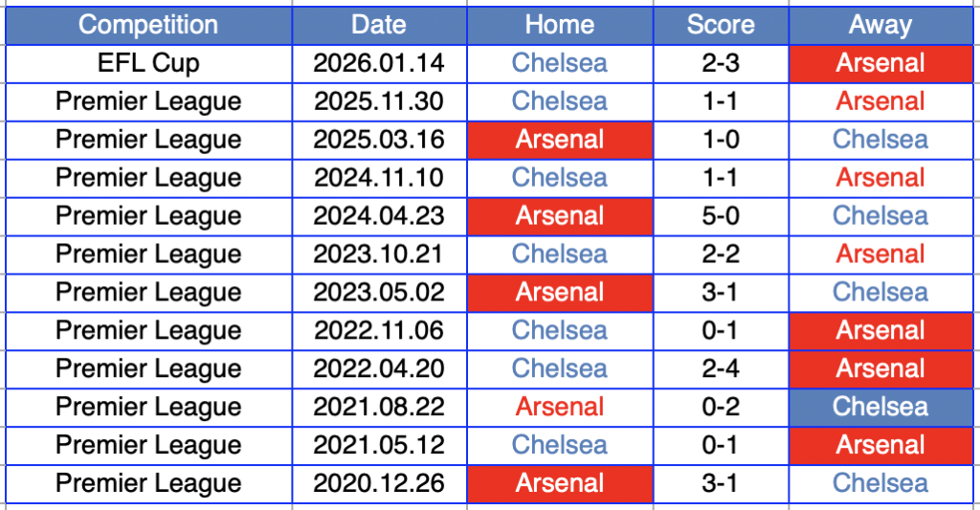Click the Competition column header

tap(148, 25)
